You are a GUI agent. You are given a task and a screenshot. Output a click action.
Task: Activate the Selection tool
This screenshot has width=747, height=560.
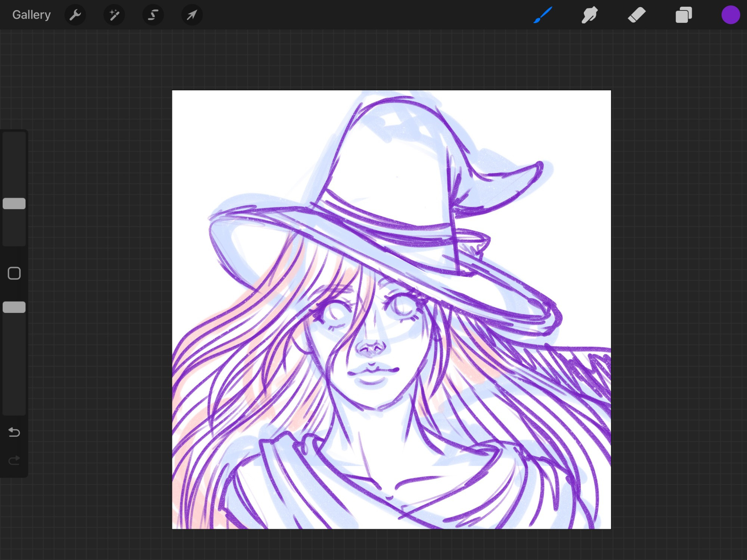point(153,15)
